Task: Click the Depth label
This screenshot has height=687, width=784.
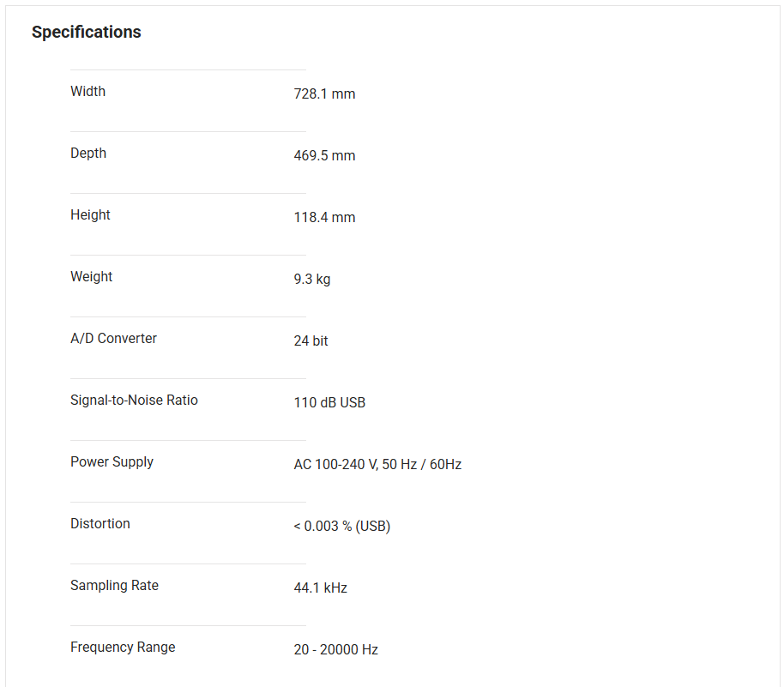Action: (x=88, y=154)
